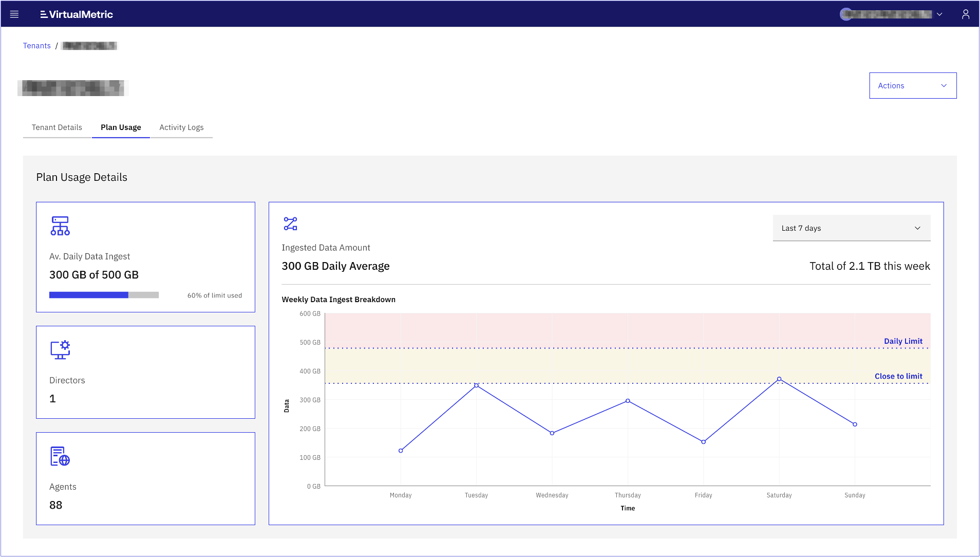Open the Activity Logs tab
The height and width of the screenshot is (557, 980).
(181, 127)
